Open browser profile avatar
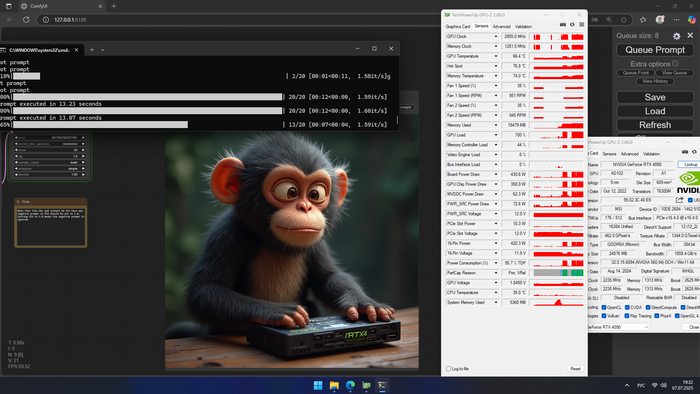The width and height of the screenshot is (700, 394). click(660, 20)
